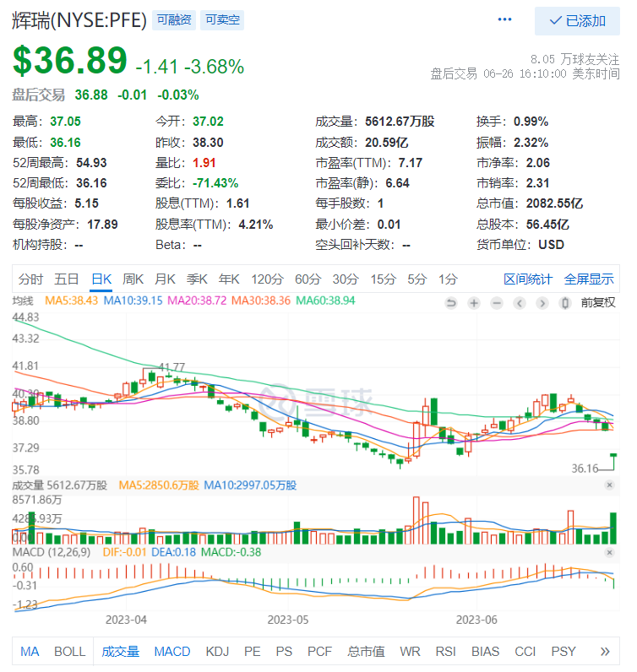Click the MA20:38.72 legend label
Viewport: 637px width, 672px height.
tap(197, 301)
